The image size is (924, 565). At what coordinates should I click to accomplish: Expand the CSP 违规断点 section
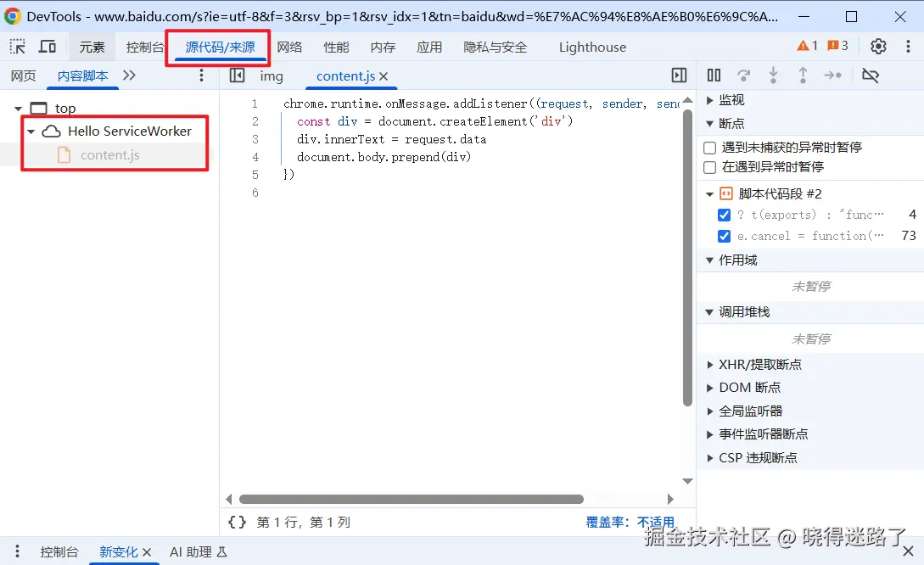coord(710,458)
